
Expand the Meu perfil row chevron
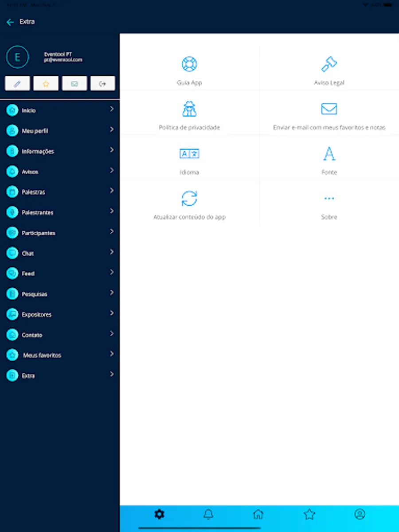(x=112, y=129)
